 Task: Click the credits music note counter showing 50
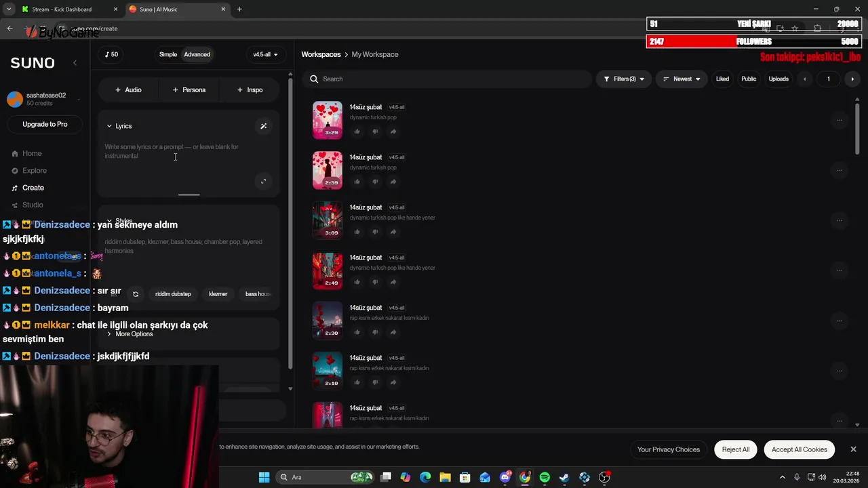point(112,54)
